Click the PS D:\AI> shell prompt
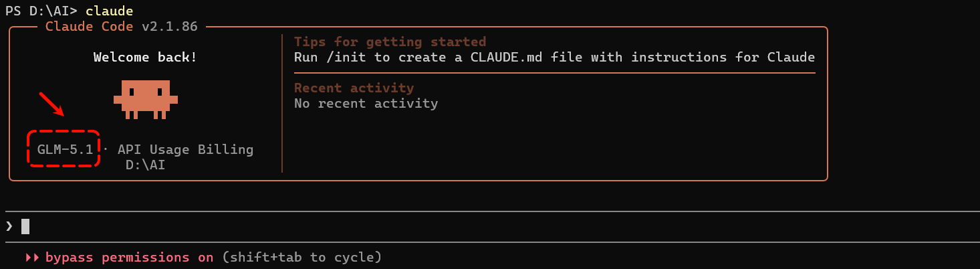 click(x=41, y=11)
